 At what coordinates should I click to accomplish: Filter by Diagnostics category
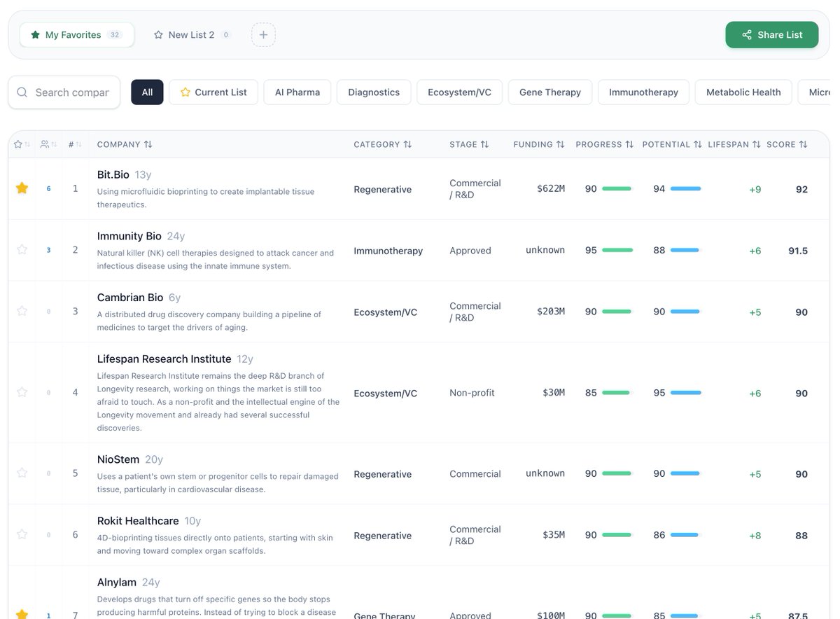click(x=374, y=92)
